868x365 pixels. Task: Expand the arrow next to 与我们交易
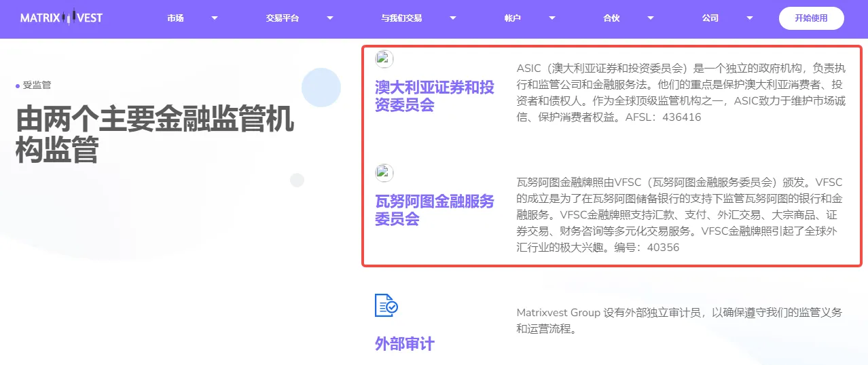coord(452,18)
